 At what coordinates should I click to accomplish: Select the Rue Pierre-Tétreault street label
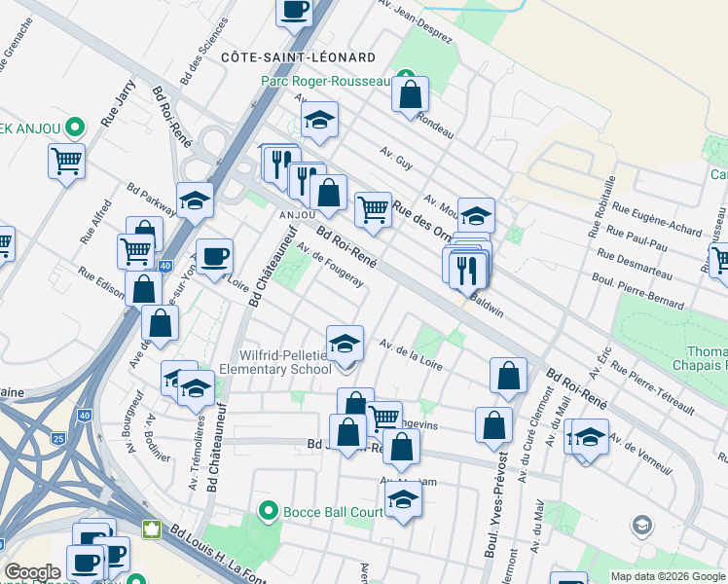click(x=653, y=387)
